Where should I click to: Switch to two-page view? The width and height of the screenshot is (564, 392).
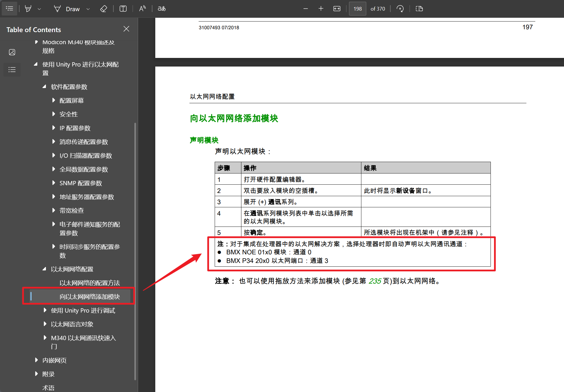pos(419,9)
